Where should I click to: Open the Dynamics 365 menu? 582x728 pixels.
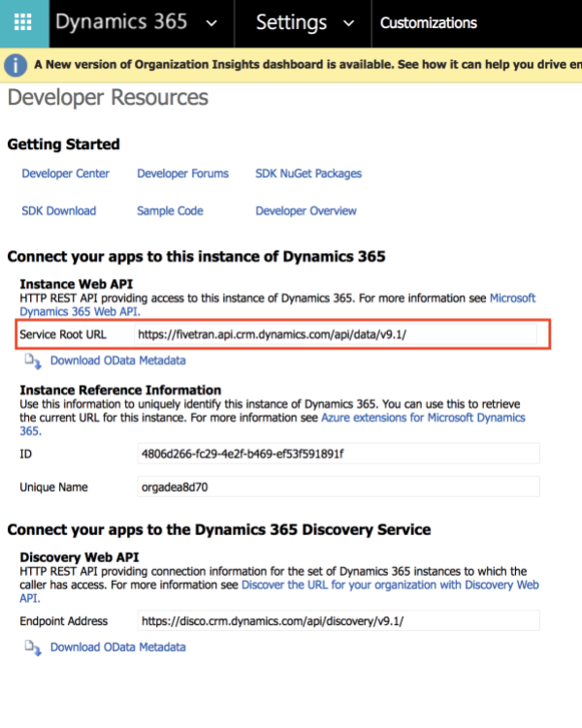(121, 22)
